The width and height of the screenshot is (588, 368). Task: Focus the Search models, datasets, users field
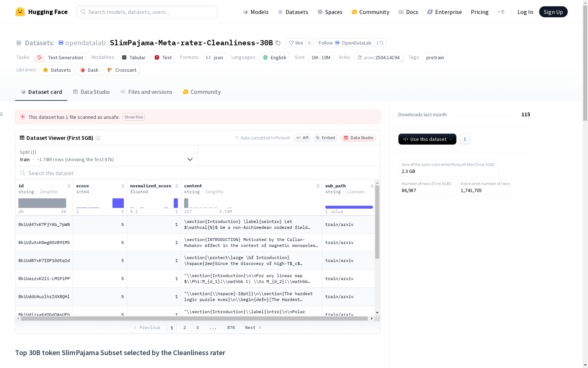pos(147,12)
